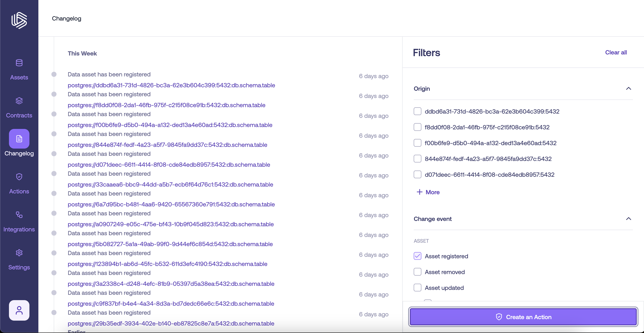
Task: Click the Changelog document icon
Action: (x=19, y=139)
